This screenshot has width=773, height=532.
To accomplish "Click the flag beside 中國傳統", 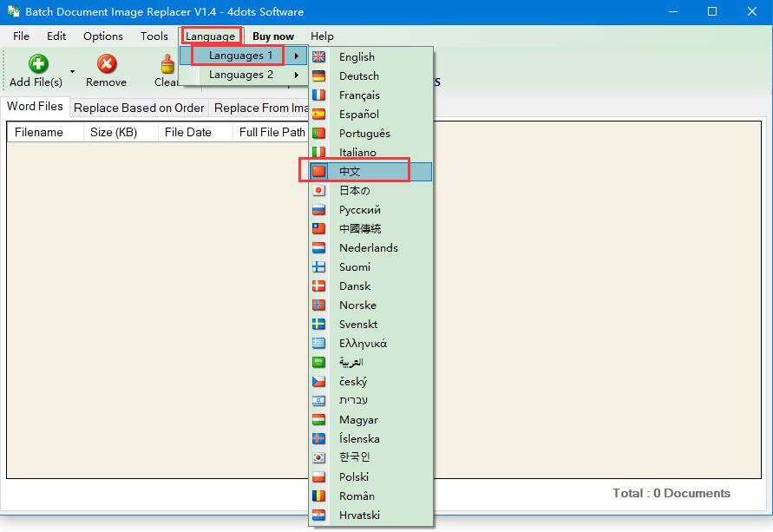I will click(319, 228).
